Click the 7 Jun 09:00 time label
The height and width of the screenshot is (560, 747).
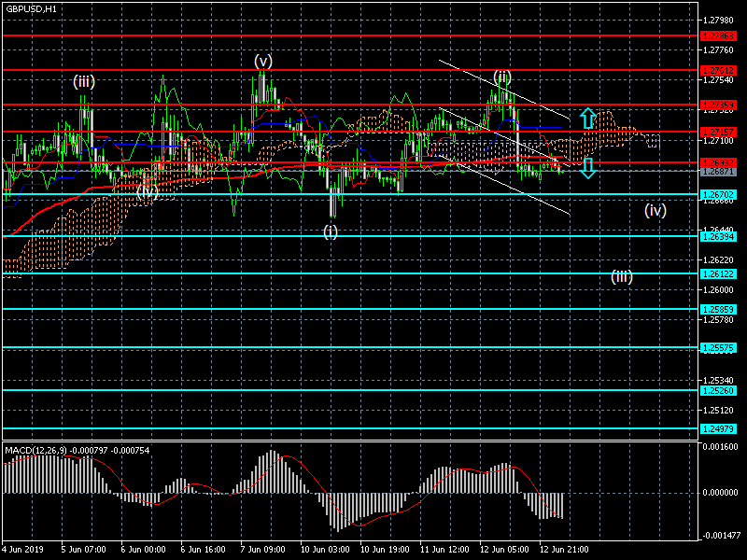(261, 550)
